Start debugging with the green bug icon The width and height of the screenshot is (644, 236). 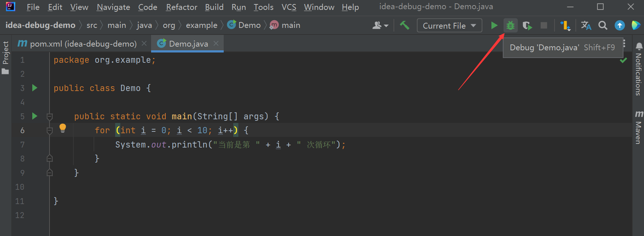click(x=510, y=25)
